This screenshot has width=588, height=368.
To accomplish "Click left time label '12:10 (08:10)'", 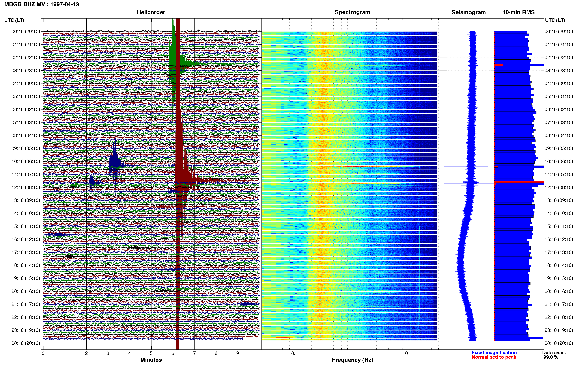I will [26, 187].
